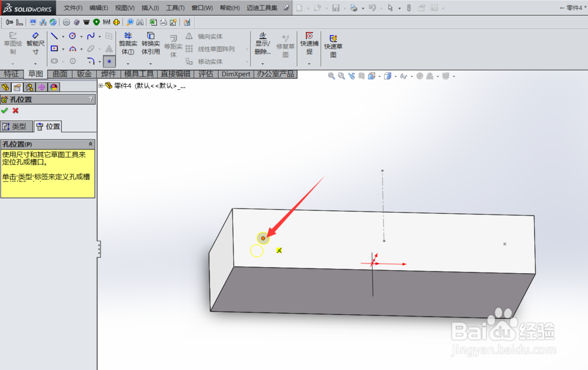The height and width of the screenshot is (370, 588).
Task: Open the Spline tool dropdown arrow
Action: [x=99, y=36]
